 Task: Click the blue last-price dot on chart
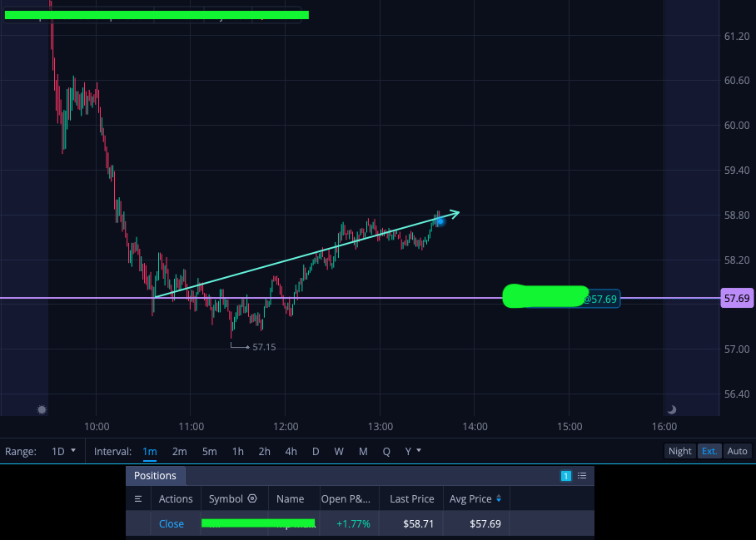tap(440, 221)
